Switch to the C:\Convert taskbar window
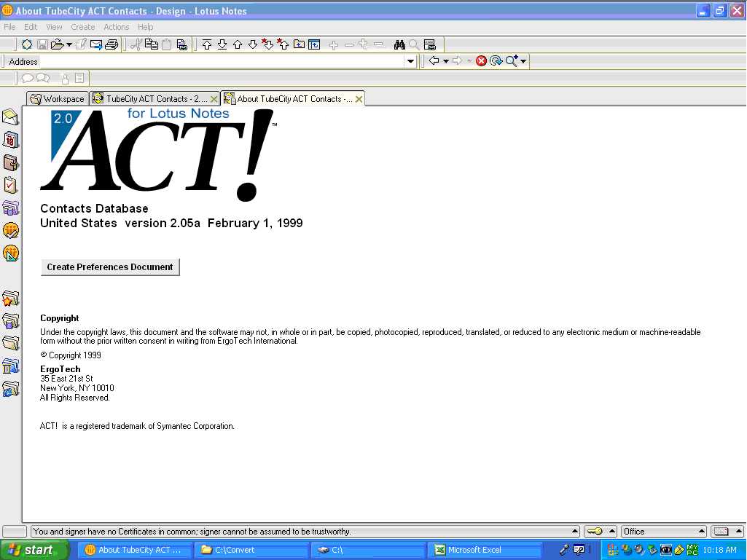 click(x=251, y=550)
